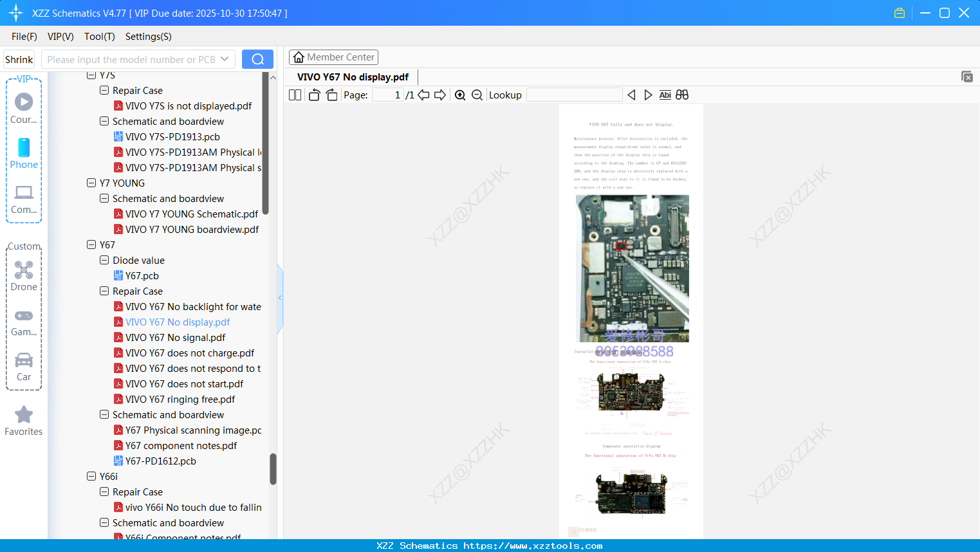Click the Page number field
The height and width of the screenshot is (552, 980).
[388, 95]
